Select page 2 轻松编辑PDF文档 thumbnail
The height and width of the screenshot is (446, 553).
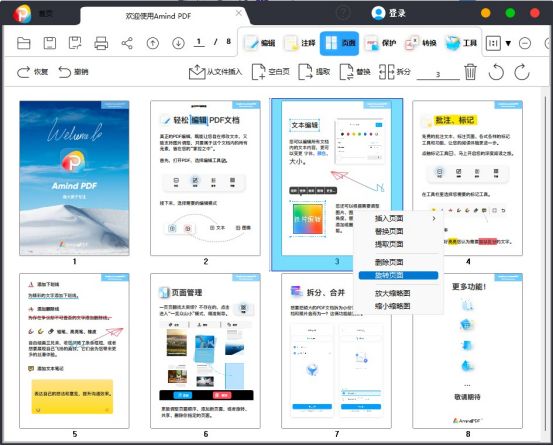coord(206,178)
